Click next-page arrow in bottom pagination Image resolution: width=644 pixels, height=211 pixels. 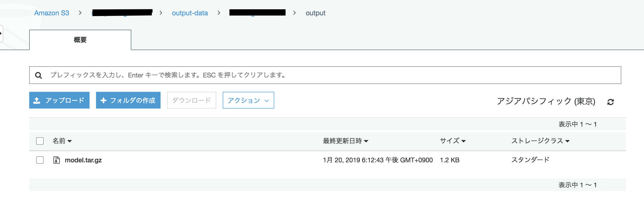603,185
